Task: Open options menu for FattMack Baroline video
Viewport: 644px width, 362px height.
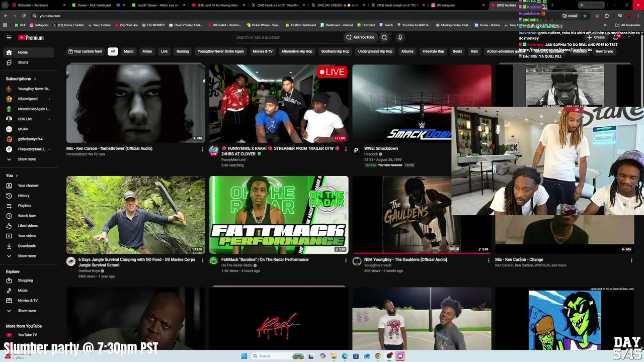Action: pyautogui.click(x=346, y=260)
